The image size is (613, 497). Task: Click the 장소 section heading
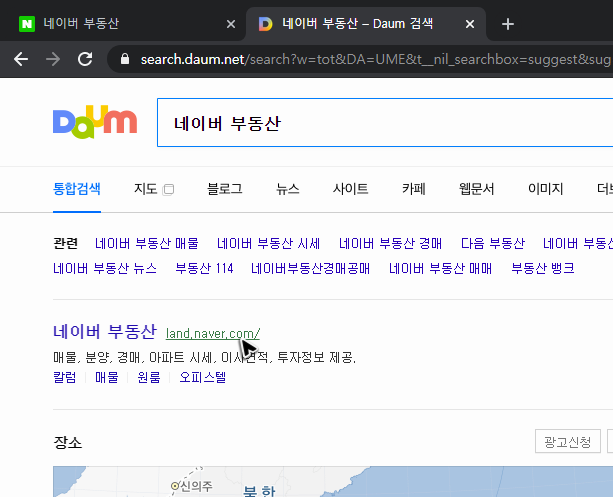(68, 442)
